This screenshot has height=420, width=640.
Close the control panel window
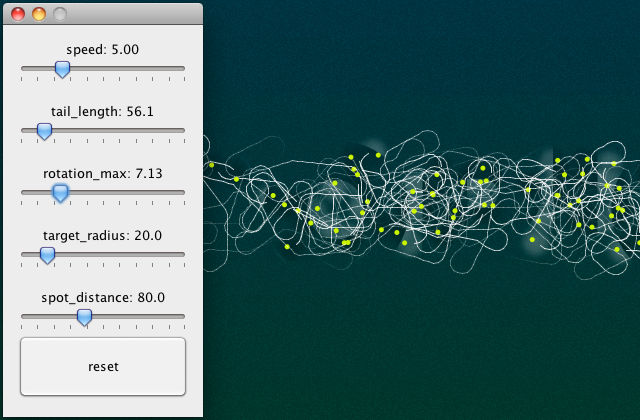(x=18, y=14)
